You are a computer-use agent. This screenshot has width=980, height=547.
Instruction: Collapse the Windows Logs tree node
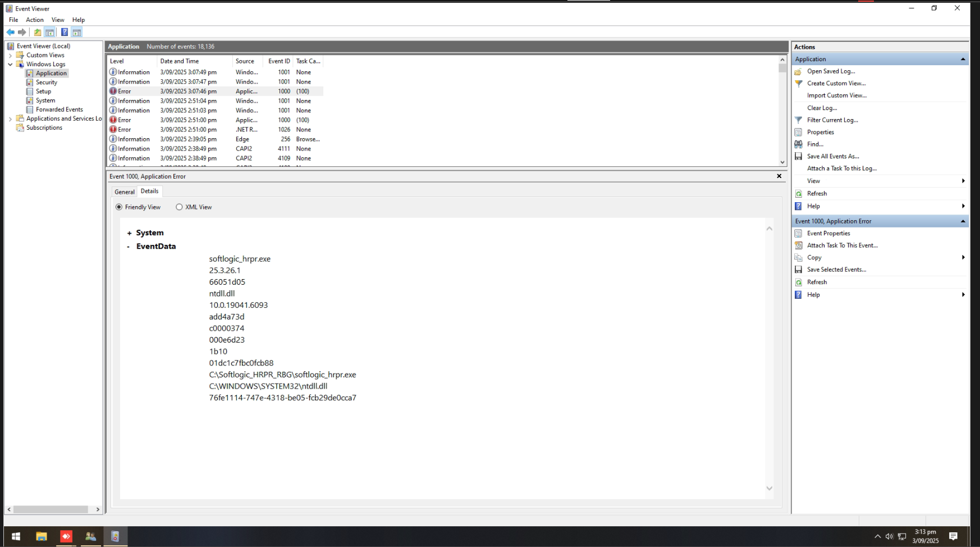tap(10, 65)
